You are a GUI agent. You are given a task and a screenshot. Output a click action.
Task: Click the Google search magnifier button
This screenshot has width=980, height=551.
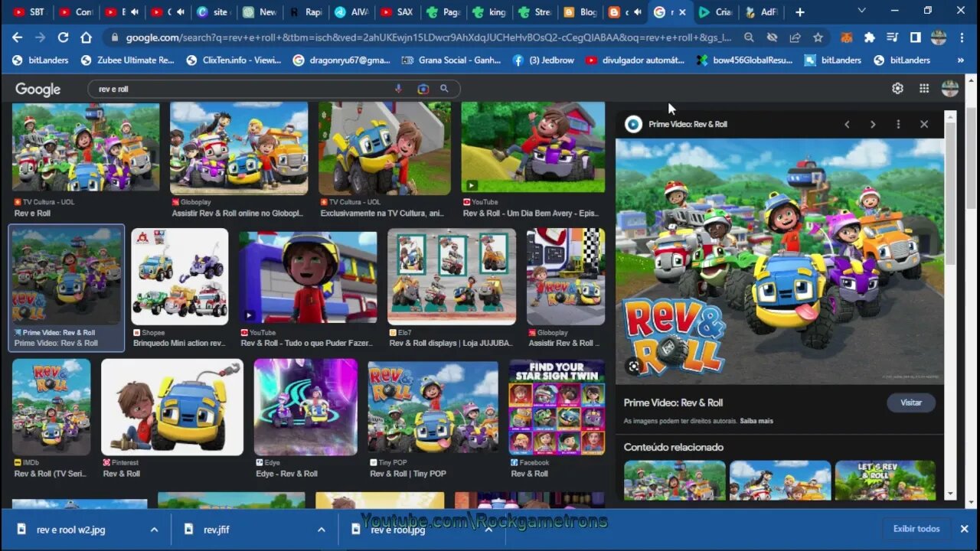(x=444, y=89)
